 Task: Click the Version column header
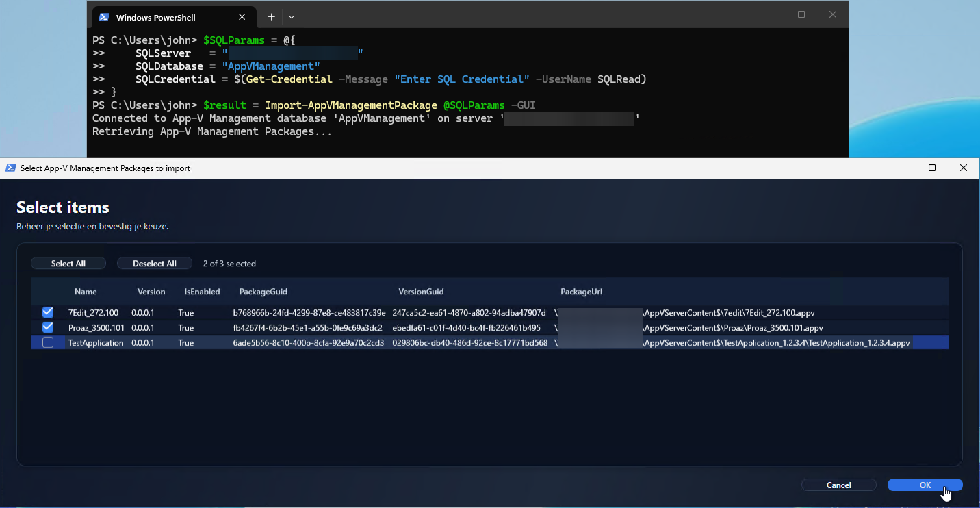151,291
